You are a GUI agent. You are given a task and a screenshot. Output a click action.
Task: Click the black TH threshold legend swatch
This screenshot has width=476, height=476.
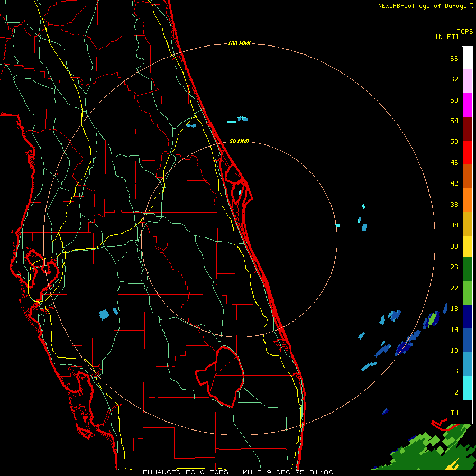(467, 411)
